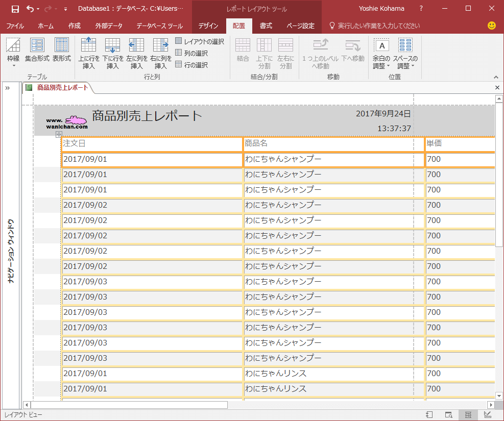Click 列の選択 select column
The image size is (504, 421).
point(191,53)
